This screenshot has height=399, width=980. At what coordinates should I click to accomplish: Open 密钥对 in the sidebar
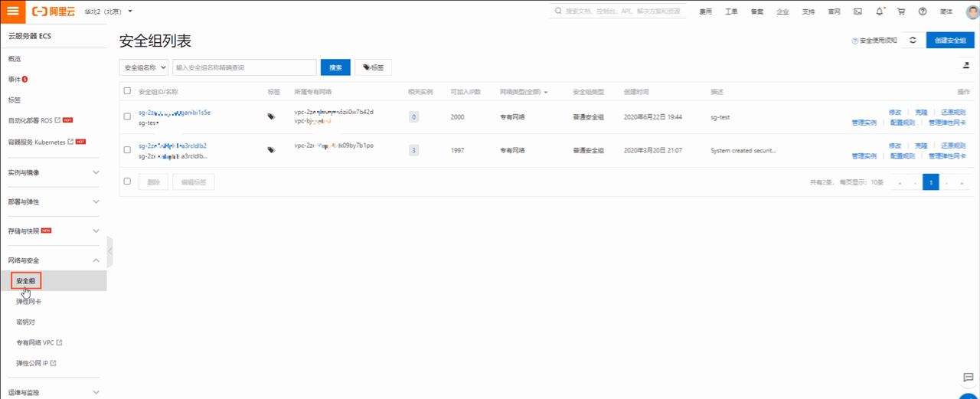[25, 322]
